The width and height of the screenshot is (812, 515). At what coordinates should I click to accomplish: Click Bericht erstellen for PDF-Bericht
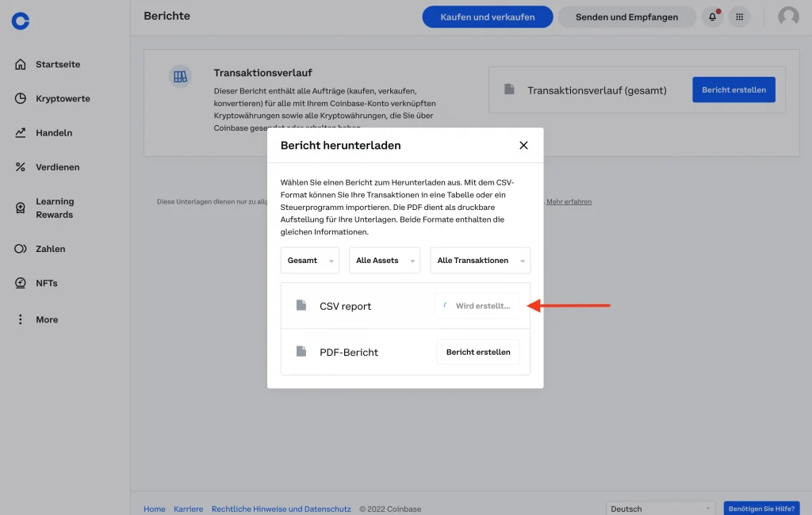pos(478,352)
